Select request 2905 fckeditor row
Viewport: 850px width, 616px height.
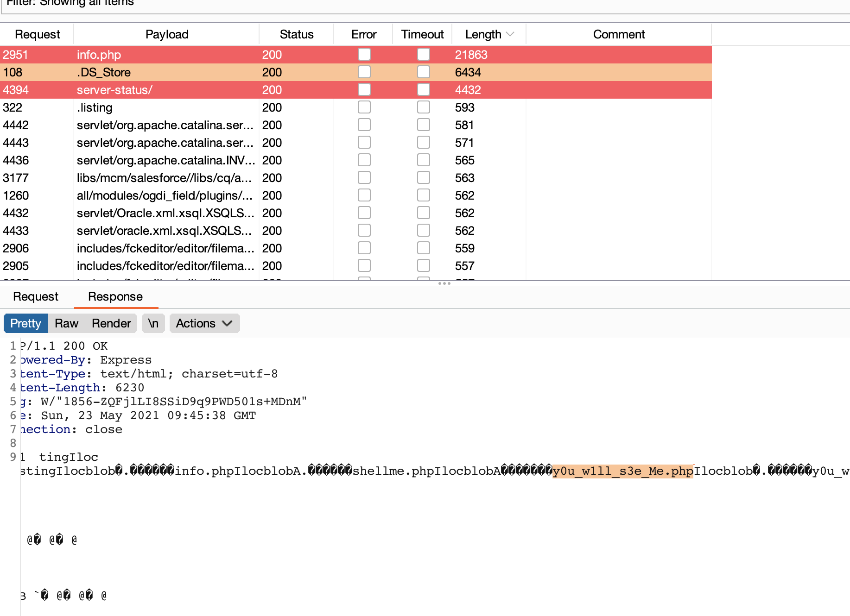(356, 266)
